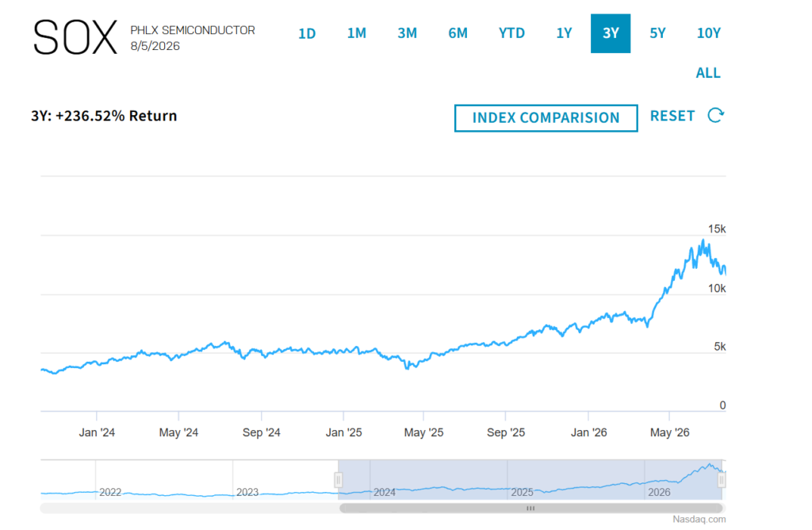Click the circular reset arrow icon
Image resolution: width=812 pixels, height=530 pixels.
click(x=716, y=115)
